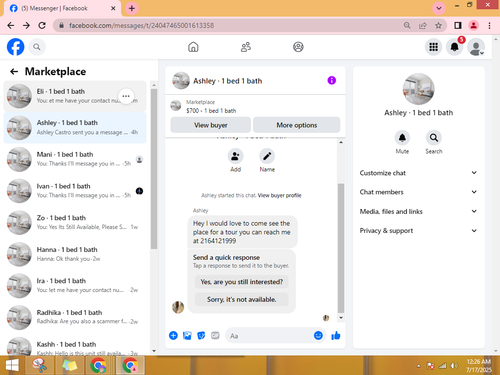Open the Windows Start button
500x375 pixels.
[12, 365]
